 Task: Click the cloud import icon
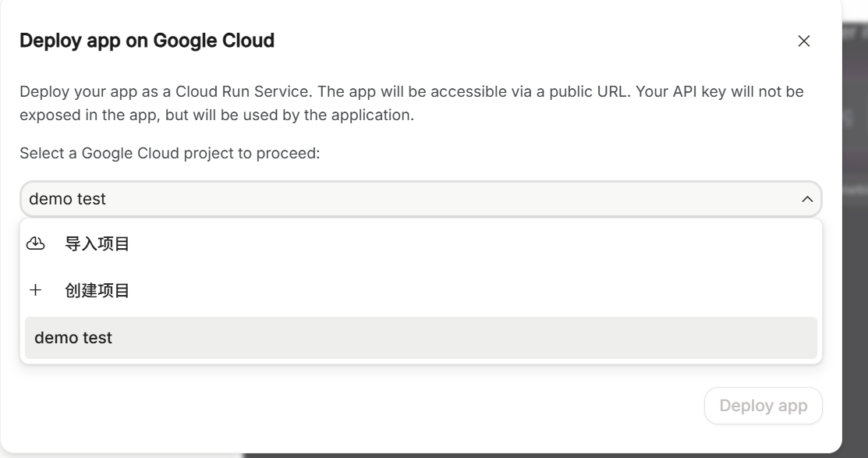[x=36, y=243]
